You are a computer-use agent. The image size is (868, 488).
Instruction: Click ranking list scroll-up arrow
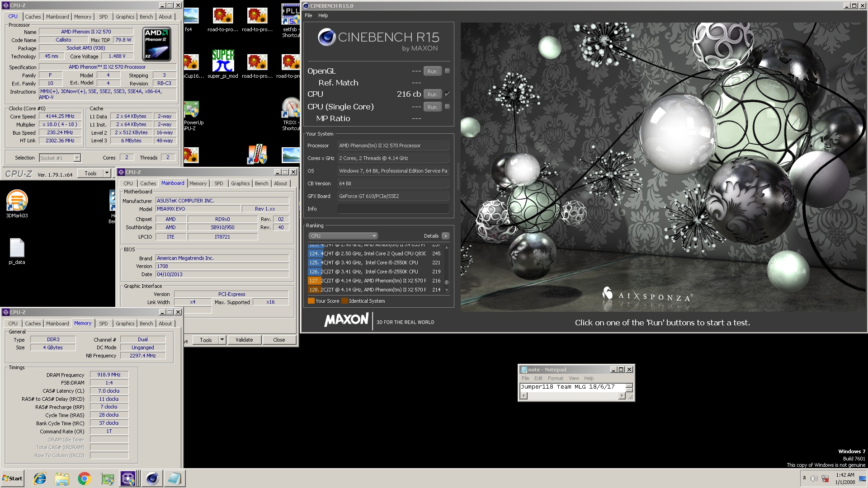(x=447, y=247)
